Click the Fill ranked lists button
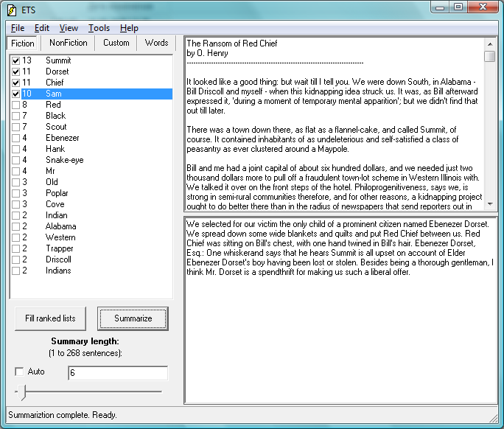 pyautogui.click(x=50, y=318)
